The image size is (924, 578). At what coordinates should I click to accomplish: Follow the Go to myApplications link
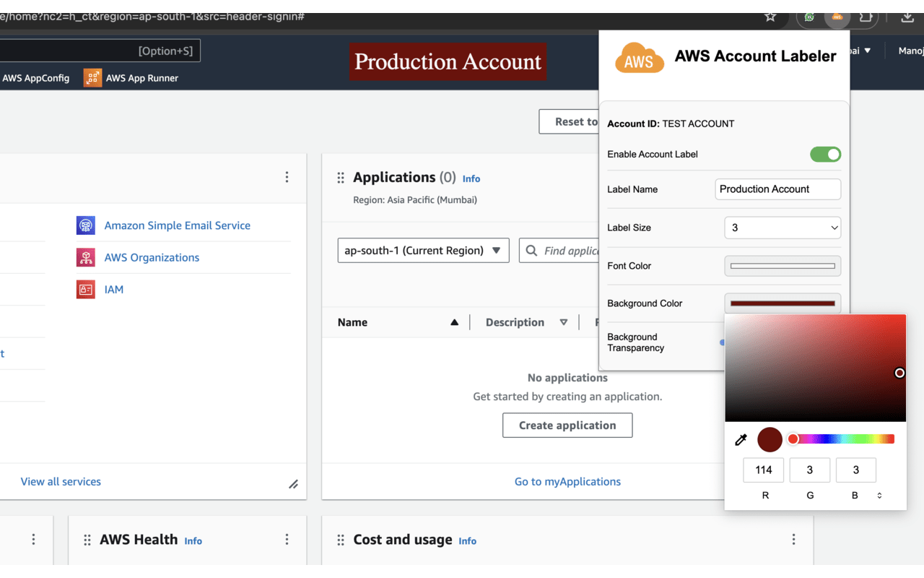[x=567, y=481]
